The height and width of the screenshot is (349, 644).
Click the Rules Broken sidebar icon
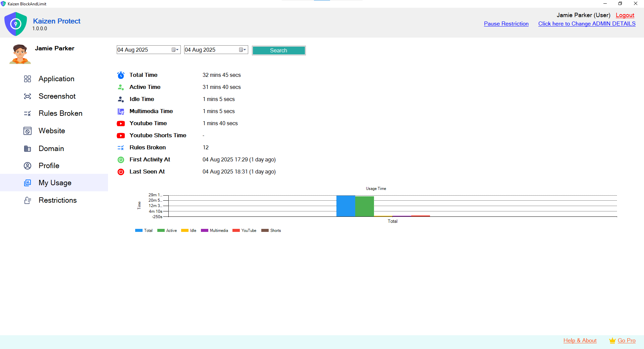click(x=28, y=113)
